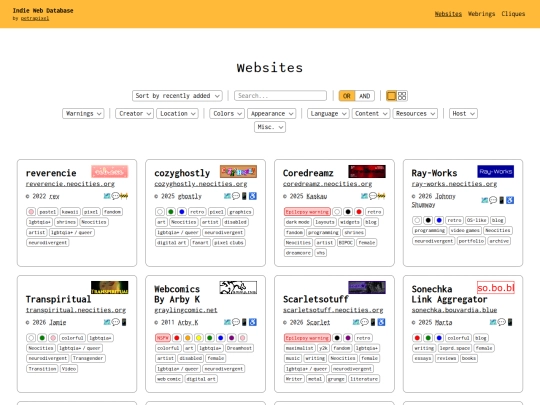The width and height of the screenshot is (540, 405).
Task: Toggle the OS-like tag on Ray-Works card
Action: click(x=477, y=220)
